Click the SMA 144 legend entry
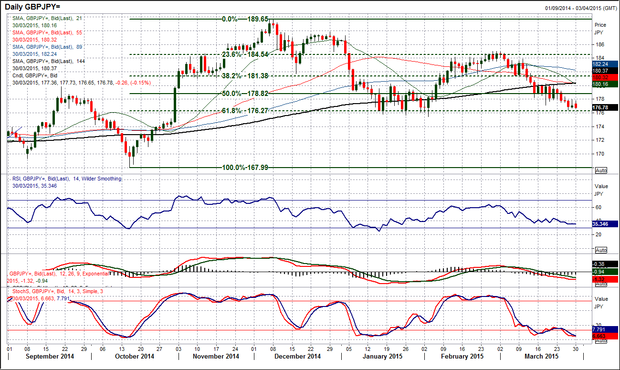The width and height of the screenshot is (620, 370). point(49,61)
